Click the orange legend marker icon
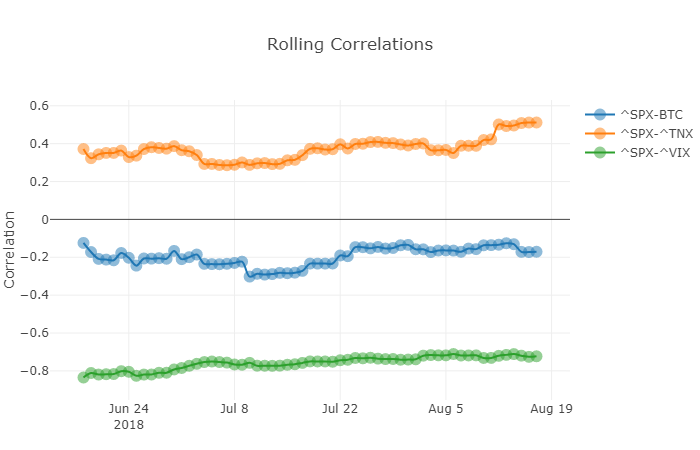The height and width of the screenshot is (450, 700). (x=600, y=133)
